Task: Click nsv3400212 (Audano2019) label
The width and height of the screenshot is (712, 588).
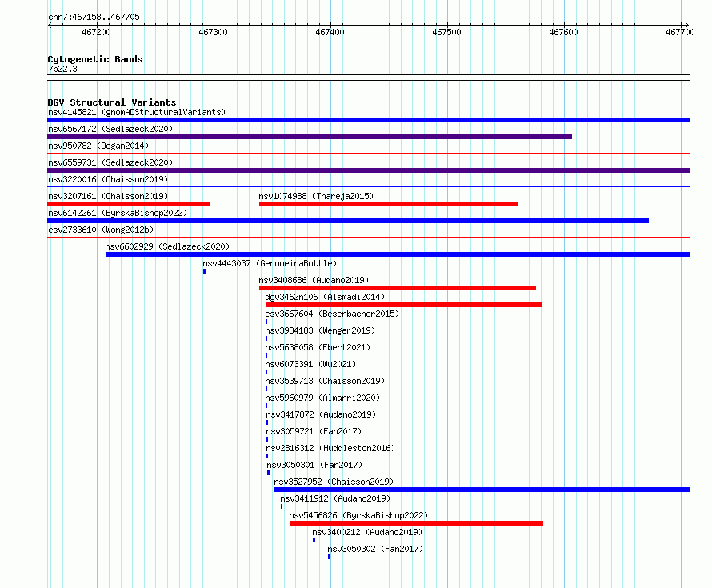Action: pos(367,532)
